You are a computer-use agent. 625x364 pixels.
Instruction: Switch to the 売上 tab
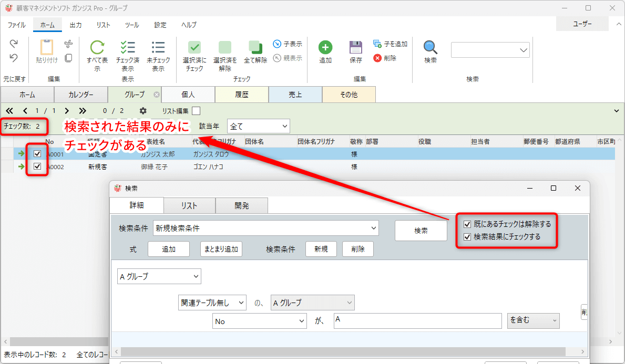click(x=295, y=95)
